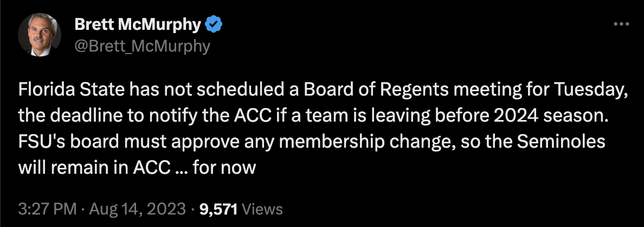The image size is (644, 227).
Task: Click the 9,571 view count number
Action: click(218, 210)
